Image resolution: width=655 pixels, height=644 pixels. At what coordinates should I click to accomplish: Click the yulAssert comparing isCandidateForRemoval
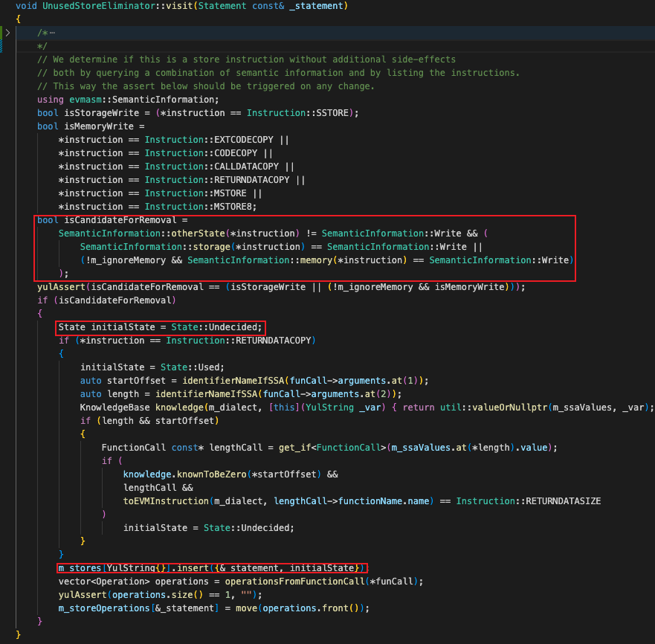pos(61,287)
